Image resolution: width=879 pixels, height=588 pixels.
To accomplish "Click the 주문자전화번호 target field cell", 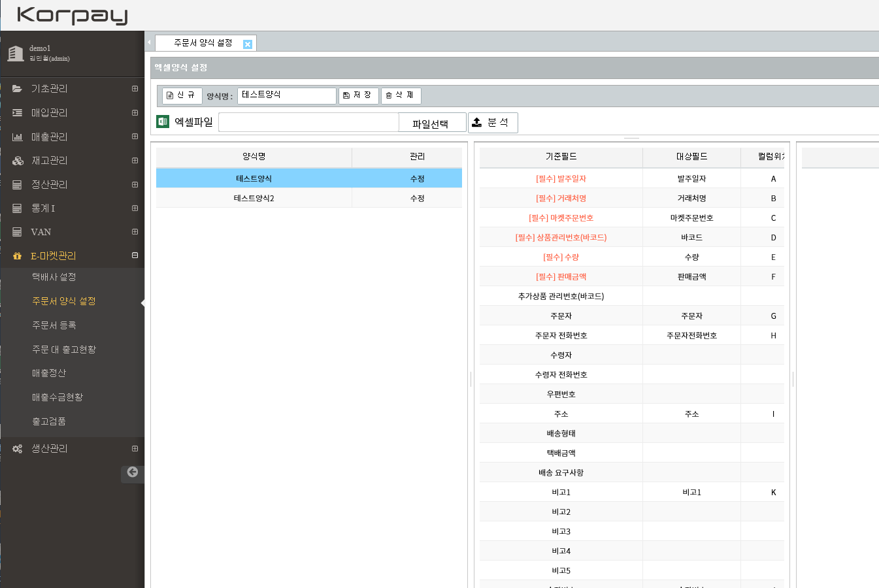I will [x=691, y=335].
